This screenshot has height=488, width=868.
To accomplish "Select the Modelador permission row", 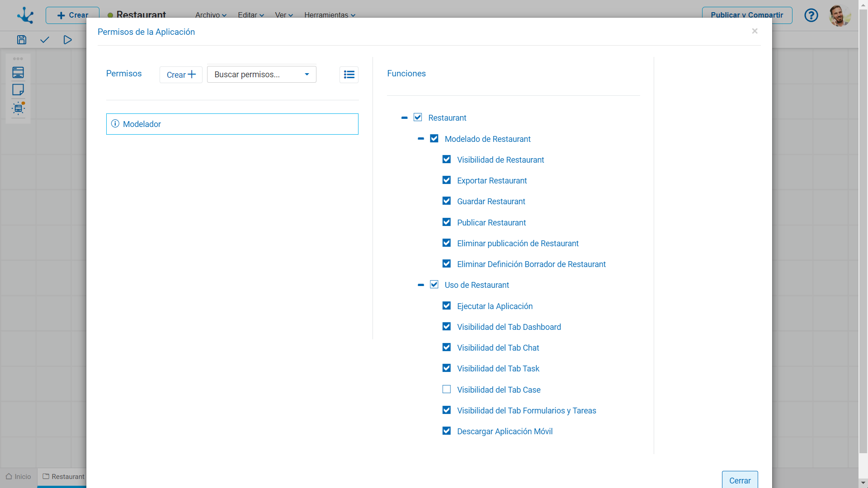I will click(232, 124).
